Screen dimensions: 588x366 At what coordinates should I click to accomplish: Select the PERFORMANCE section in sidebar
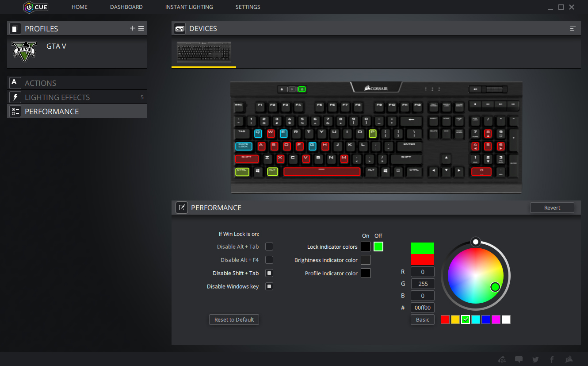(x=77, y=111)
